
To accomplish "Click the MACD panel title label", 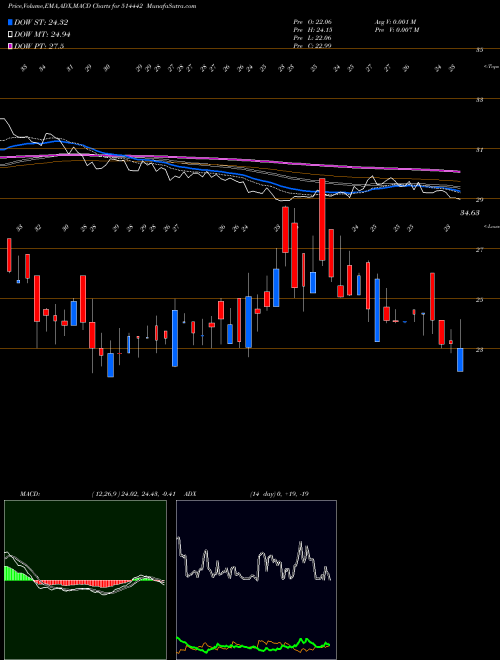I will point(29,494).
